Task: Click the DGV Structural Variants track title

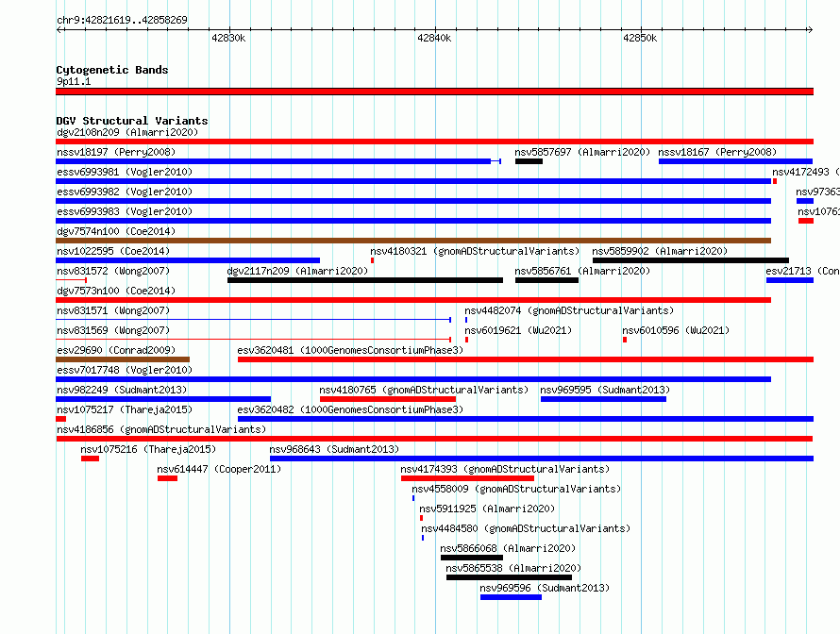Action: pos(132,121)
